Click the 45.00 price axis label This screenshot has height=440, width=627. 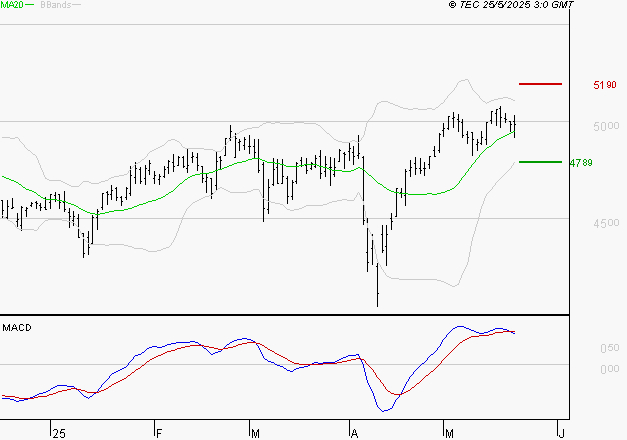click(x=606, y=223)
